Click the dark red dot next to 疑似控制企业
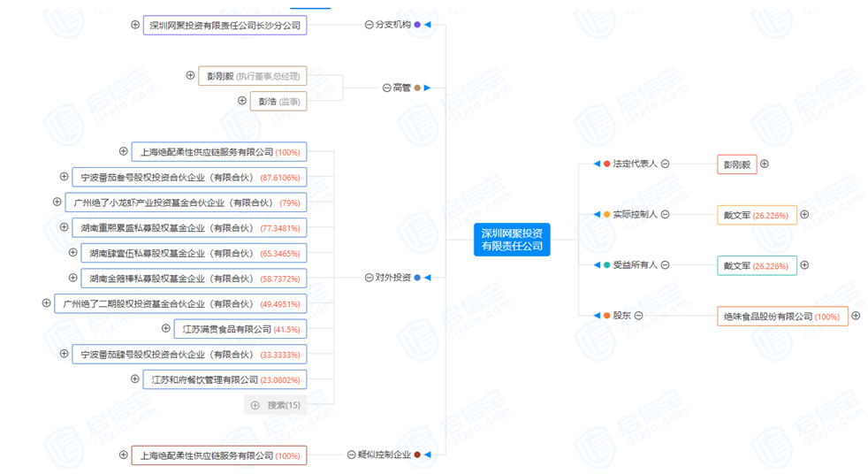The height and width of the screenshot is (474, 868). point(417,455)
